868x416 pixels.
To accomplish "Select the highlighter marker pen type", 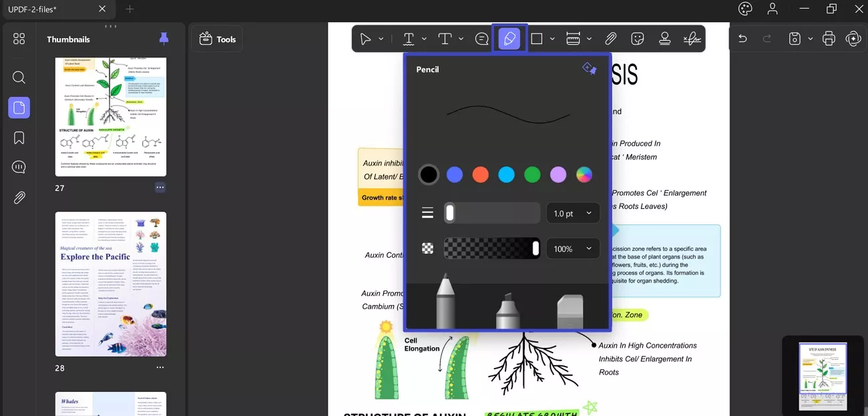I will (507, 310).
